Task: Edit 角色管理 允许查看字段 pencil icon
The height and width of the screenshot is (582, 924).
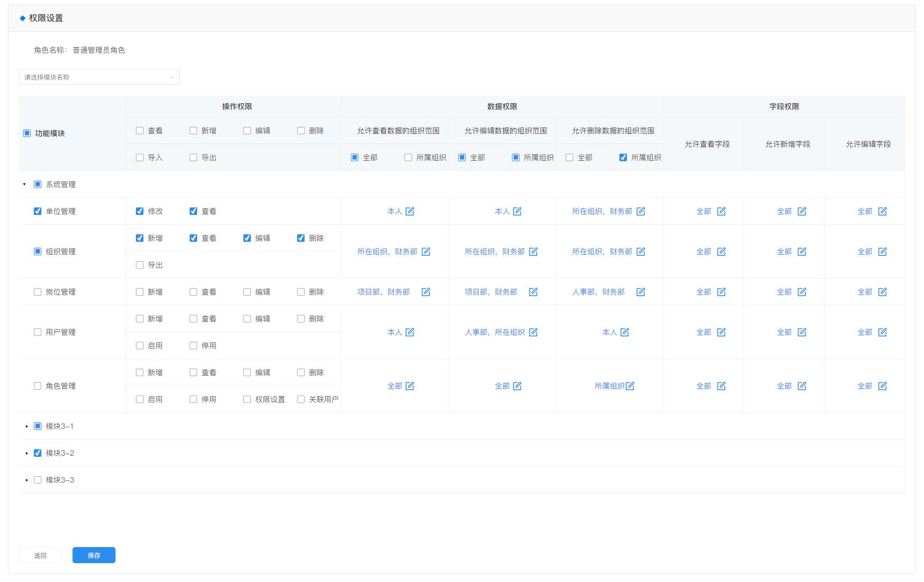Action: [721, 386]
